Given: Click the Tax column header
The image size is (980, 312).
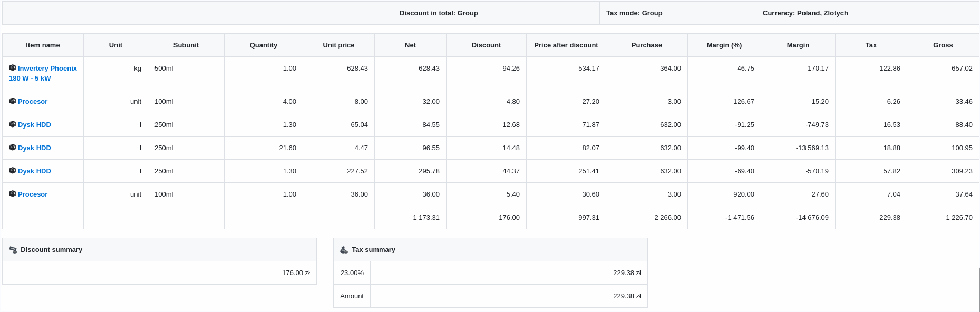Looking at the screenshot, I should [871, 45].
